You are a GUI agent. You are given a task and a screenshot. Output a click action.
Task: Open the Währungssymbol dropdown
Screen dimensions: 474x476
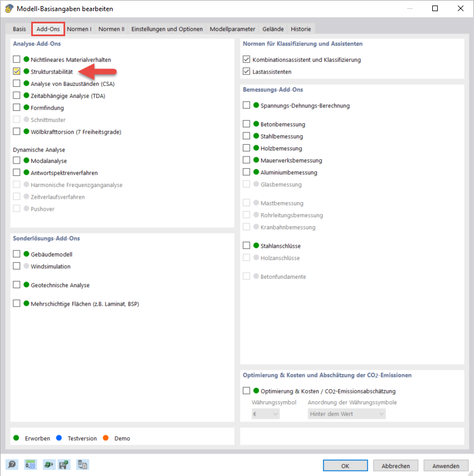point(266,414)
